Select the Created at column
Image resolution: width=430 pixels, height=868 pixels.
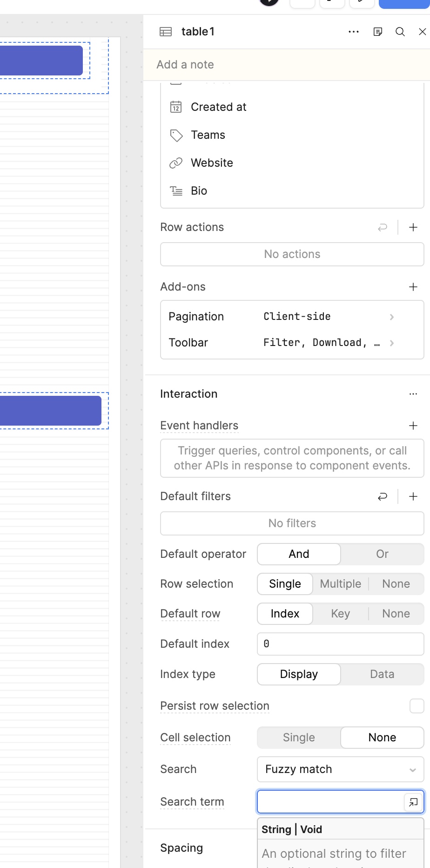[x=218, y=107]
